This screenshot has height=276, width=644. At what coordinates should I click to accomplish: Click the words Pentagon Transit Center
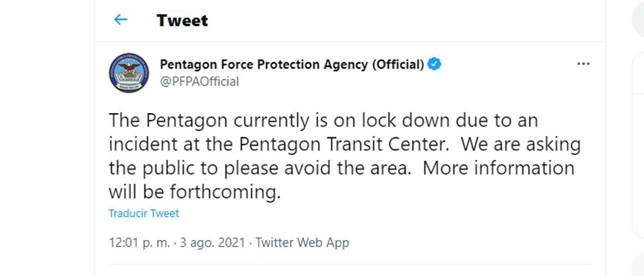342,144
